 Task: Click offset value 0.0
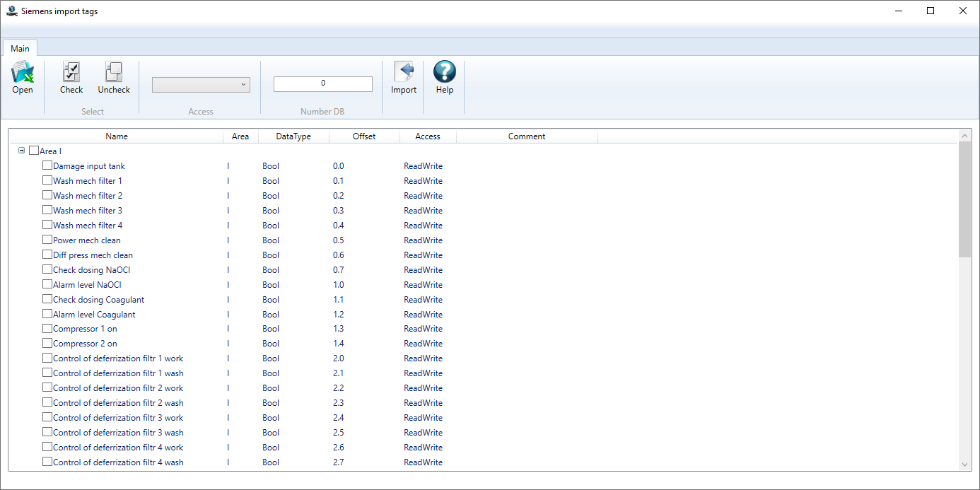pos(339,166)
